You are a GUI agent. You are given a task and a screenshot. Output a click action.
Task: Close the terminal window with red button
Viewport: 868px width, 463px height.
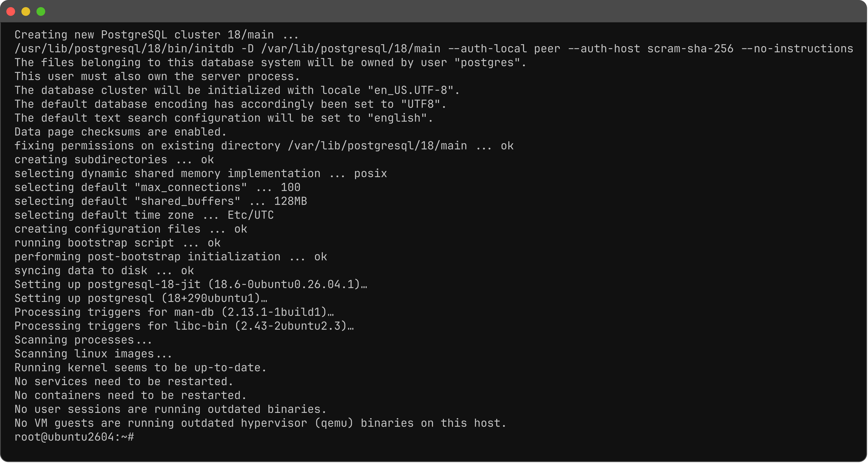11,11
